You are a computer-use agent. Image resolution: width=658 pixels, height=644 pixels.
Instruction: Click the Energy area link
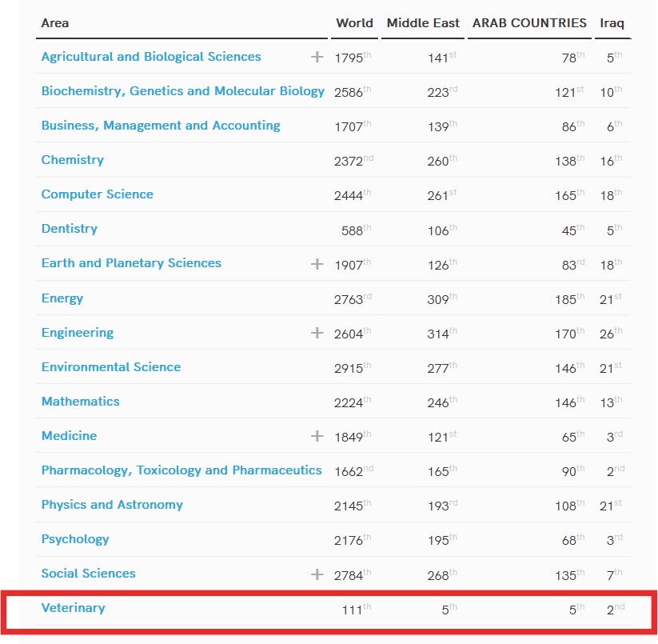point(62,298)
